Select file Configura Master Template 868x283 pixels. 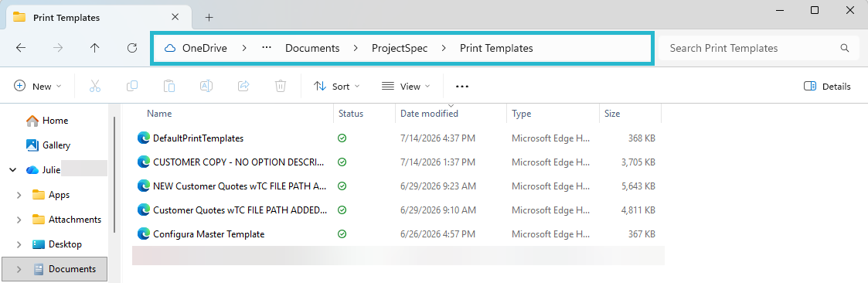coord(209,234)
